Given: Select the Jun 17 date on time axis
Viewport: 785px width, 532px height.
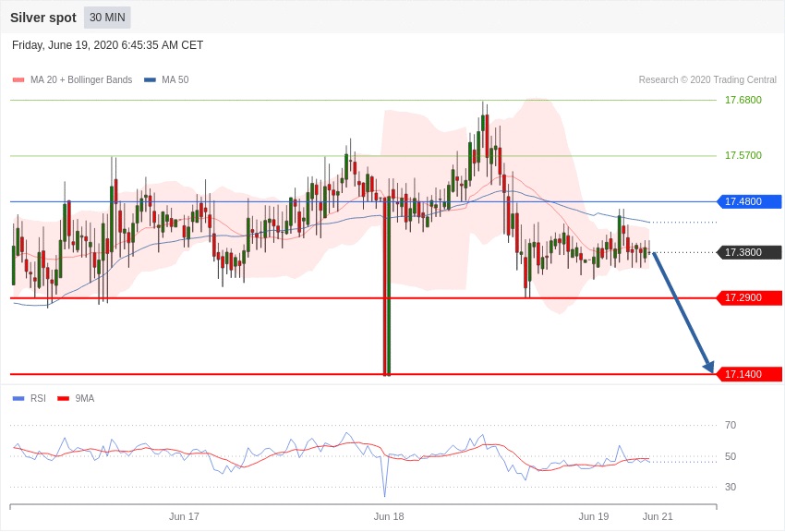Looking at the screenshot, I should pyautogui.click(x=184, y=516).
